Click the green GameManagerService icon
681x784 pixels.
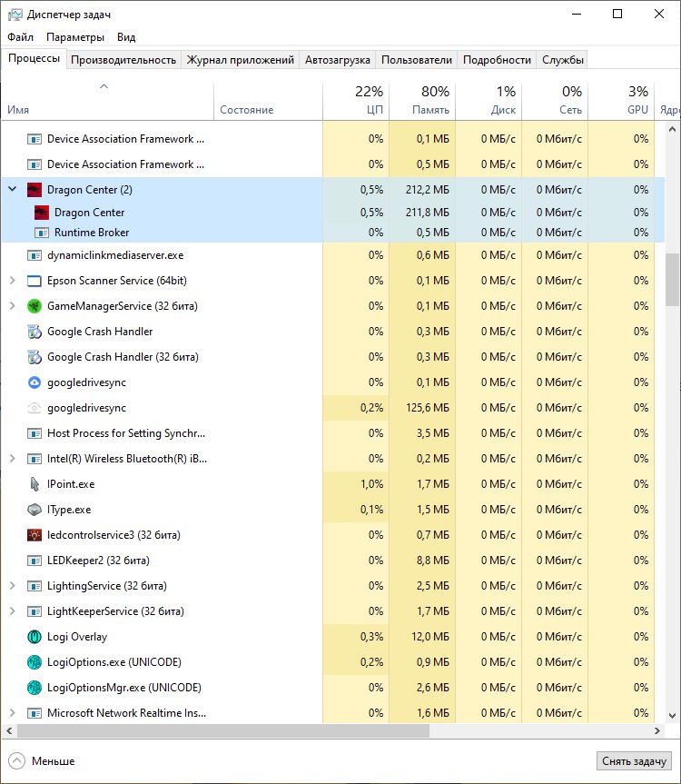(34, 306)
